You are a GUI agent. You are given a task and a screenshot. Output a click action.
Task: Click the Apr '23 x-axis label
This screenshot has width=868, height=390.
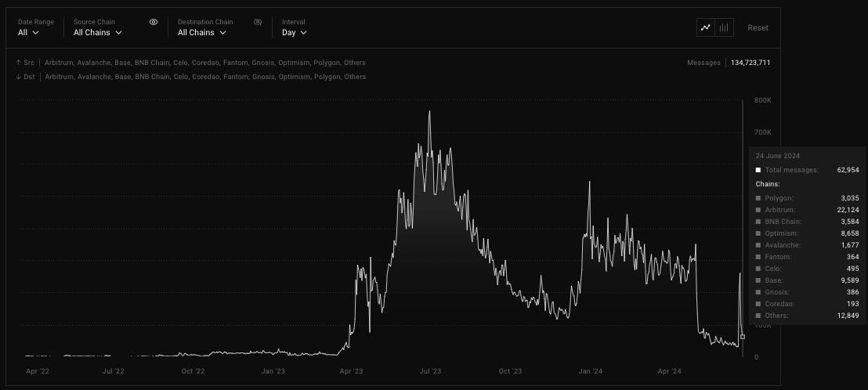coord(351,371)
